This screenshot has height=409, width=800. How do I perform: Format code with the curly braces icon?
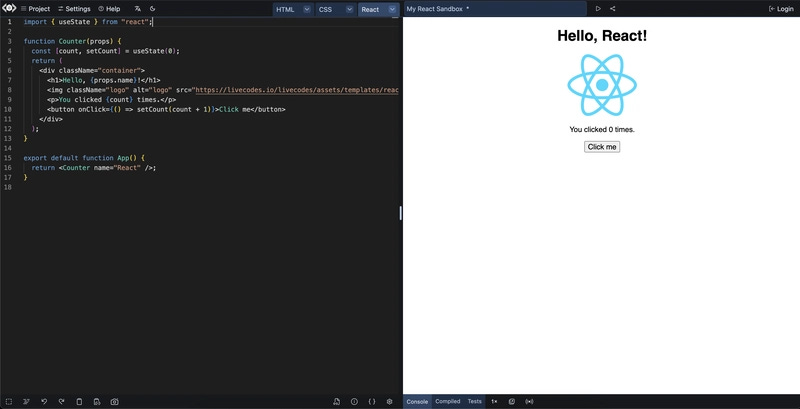tap(372, 402)
